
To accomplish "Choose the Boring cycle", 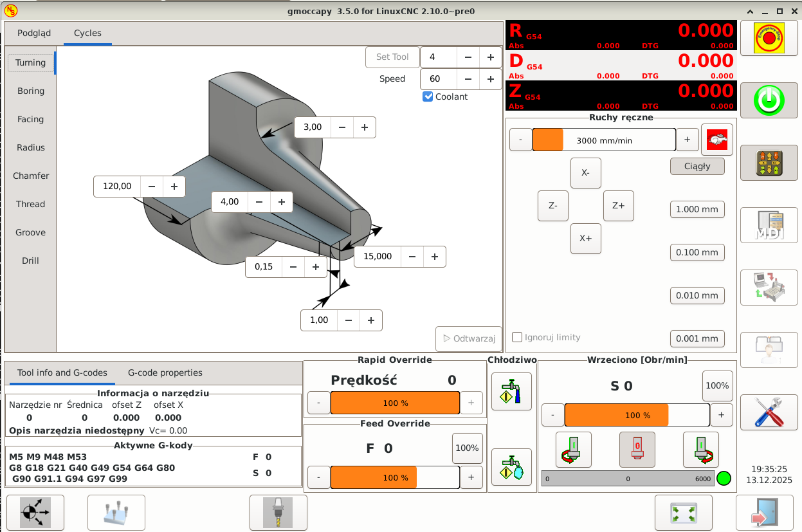I will (31, 91).
